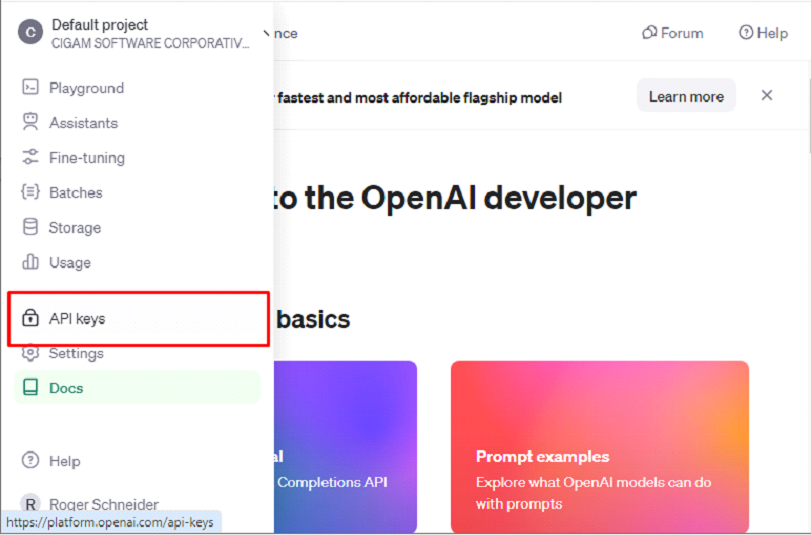Screen dimensions: 811x535
Task: Click the API keys lock icon
Action: coord(31,318)
